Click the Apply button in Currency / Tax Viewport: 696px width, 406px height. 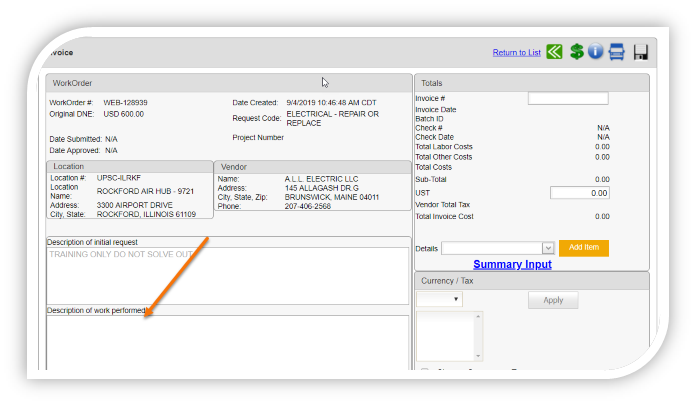[553, 300]
